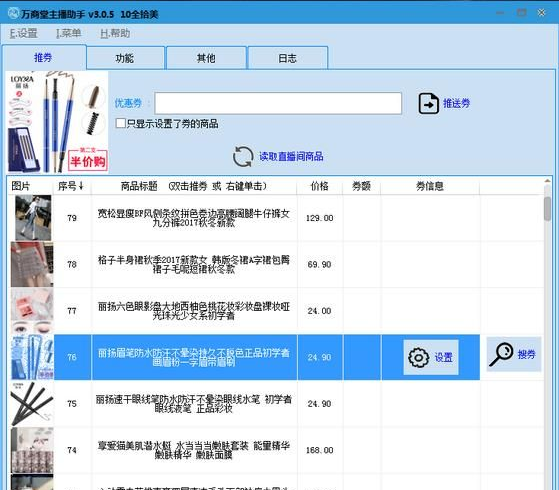Image resolution: width=559 pixels, height=490 pixels.
Task: Click the title 丽扬眉笔防水防汗
Action: 194,357
